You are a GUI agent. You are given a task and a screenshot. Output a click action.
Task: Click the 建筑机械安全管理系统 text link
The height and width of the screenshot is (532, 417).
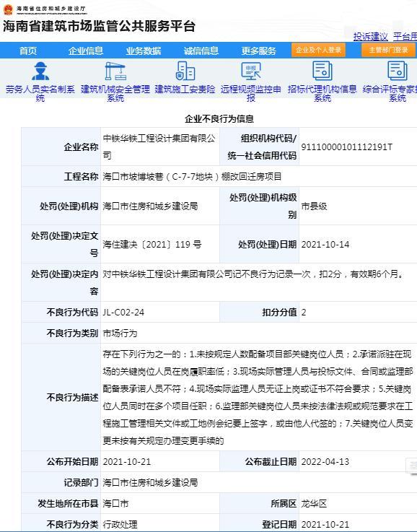point(115,93)
